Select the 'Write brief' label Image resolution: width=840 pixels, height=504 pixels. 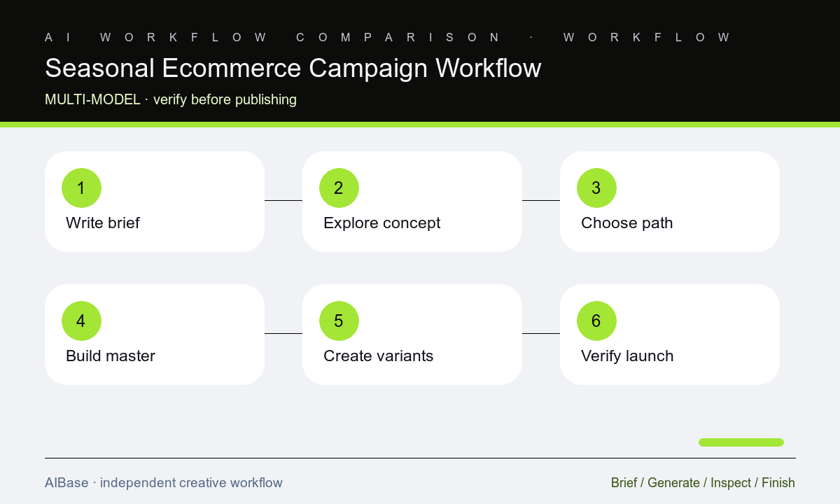click(103, 223)
